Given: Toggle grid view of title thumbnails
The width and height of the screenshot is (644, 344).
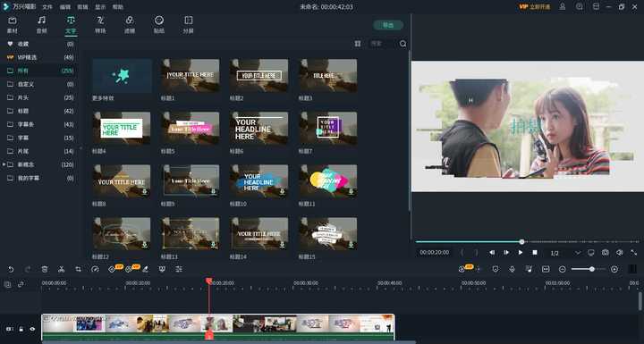Looking at the screenshot, I should (358, 44).
